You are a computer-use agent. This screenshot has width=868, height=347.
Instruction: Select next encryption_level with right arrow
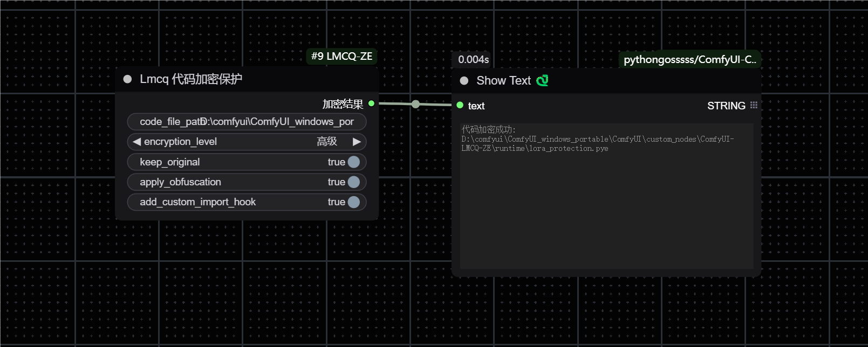pyautogui.click(x=357, y=142)
